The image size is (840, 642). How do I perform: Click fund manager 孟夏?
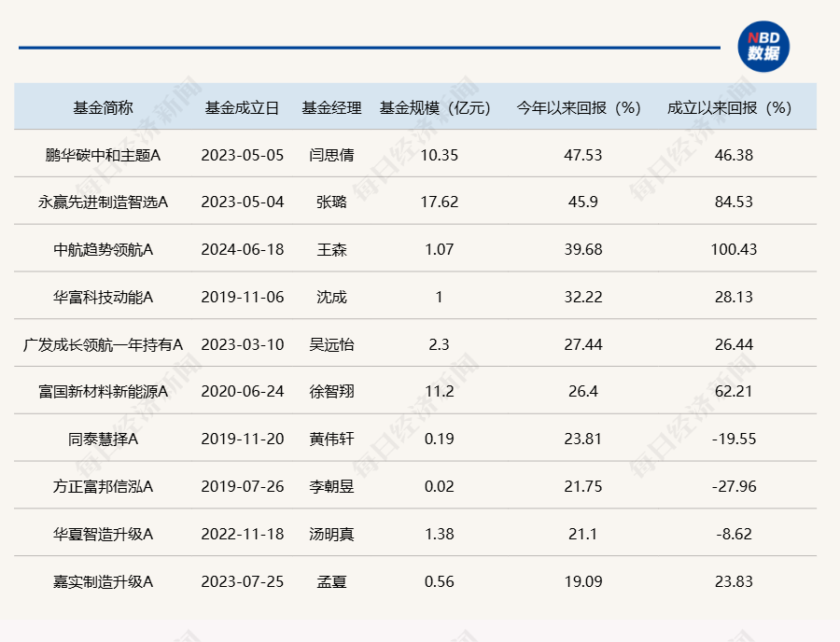pos(331,581)
